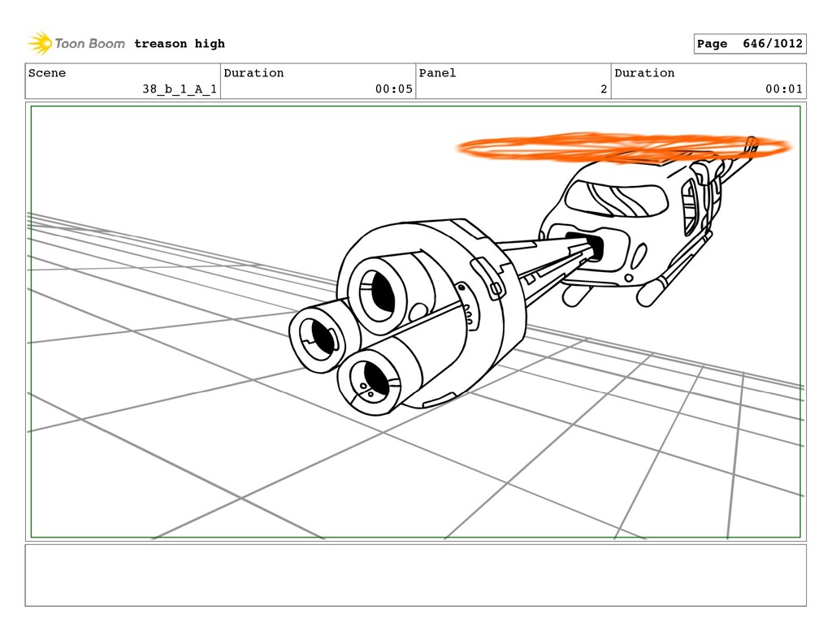This screenshot has height=644, width=832.
Task: Click the panel number '2'
Action: point(604,89)
